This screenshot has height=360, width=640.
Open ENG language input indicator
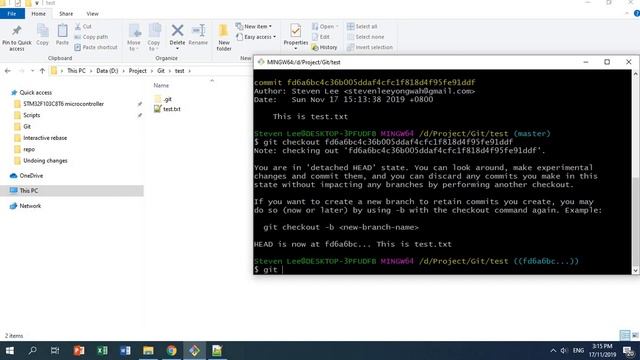click(578, 351)
